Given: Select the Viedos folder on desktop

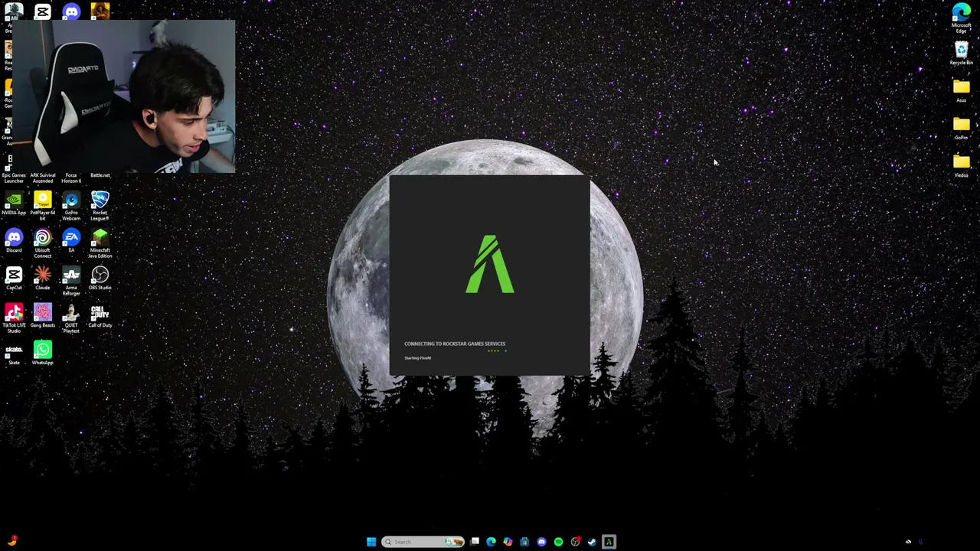Looking at the screenshot, I should coord(961,165).
